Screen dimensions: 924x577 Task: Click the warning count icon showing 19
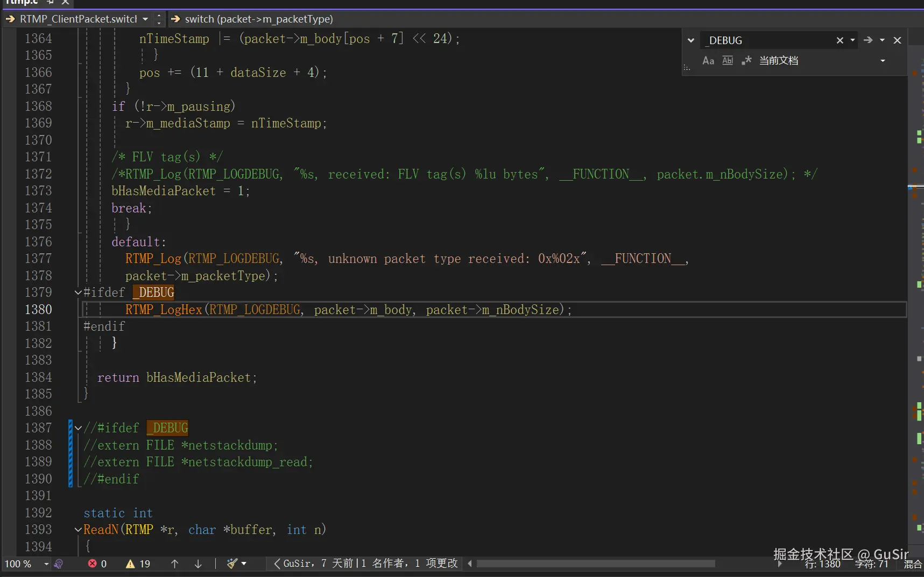(x=130, y=564)
